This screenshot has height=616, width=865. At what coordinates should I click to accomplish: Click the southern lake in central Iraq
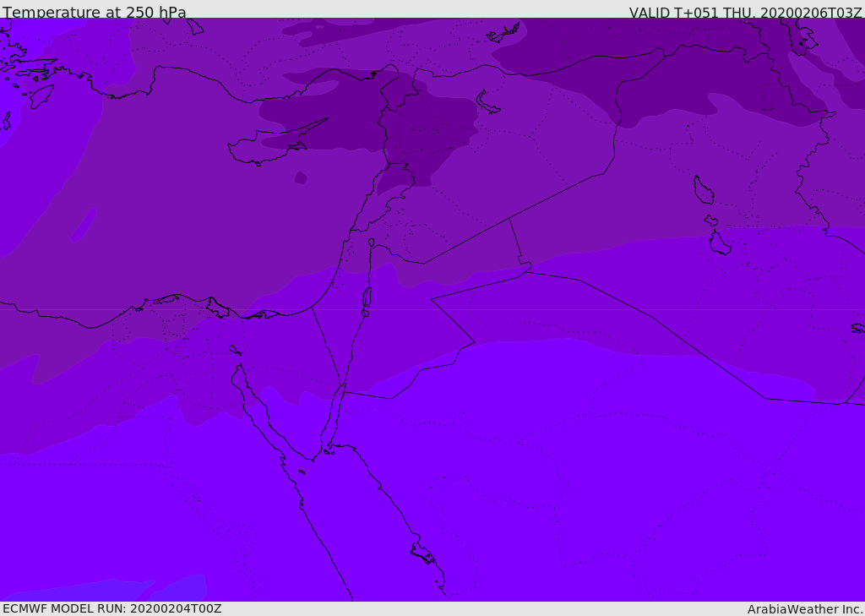click(719, 243)
